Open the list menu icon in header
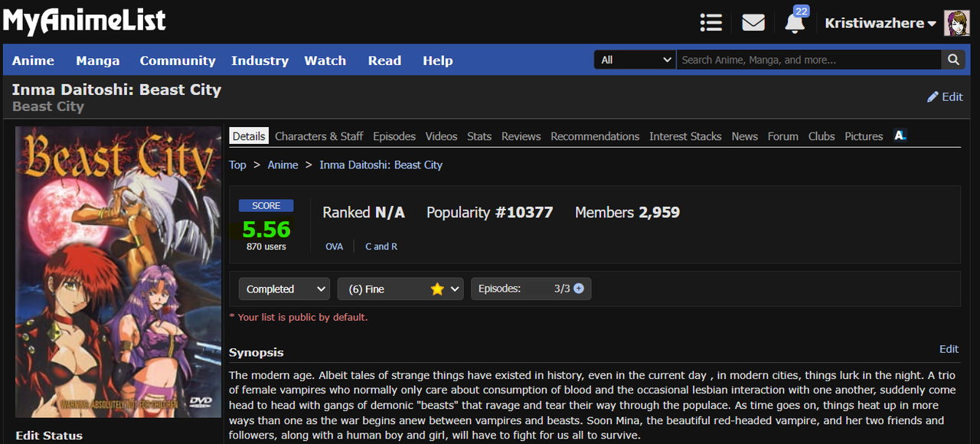Screen dimensions: 980x444 pyautogui.click(x=711, y=23)
